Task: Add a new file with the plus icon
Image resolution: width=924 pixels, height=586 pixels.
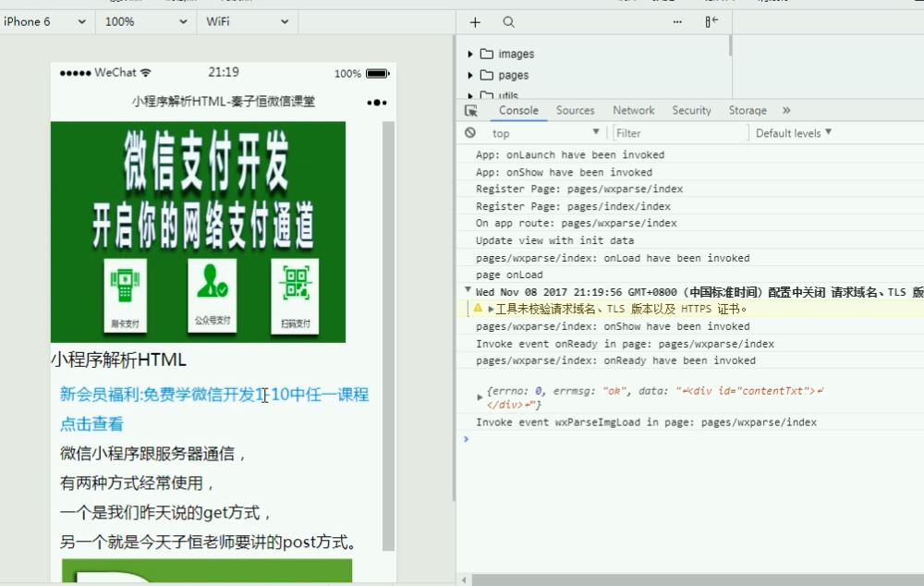Action: [475, 22]
